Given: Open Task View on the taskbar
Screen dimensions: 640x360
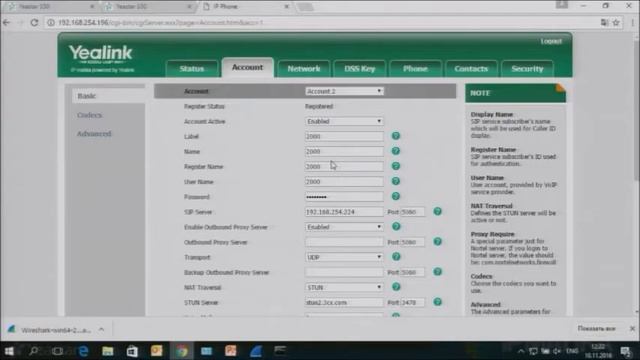Looking at the screenshot, I should (x=58, y=351).
